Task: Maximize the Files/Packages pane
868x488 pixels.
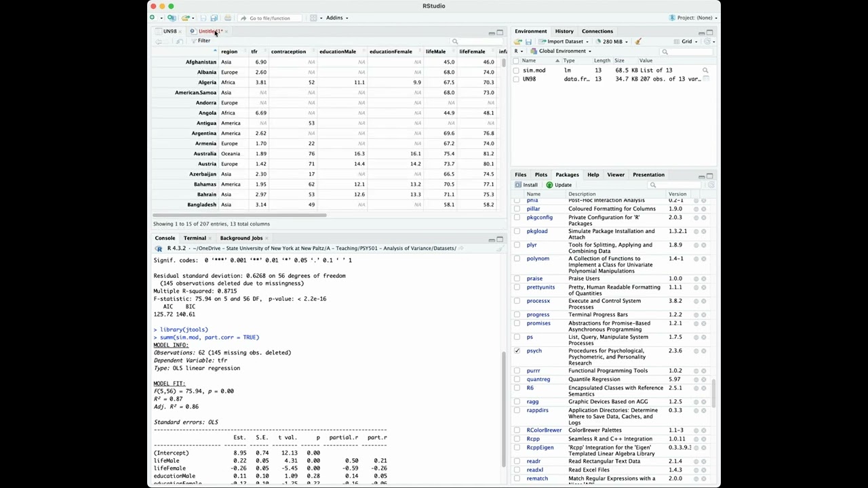Action: (x=709, y=176)
